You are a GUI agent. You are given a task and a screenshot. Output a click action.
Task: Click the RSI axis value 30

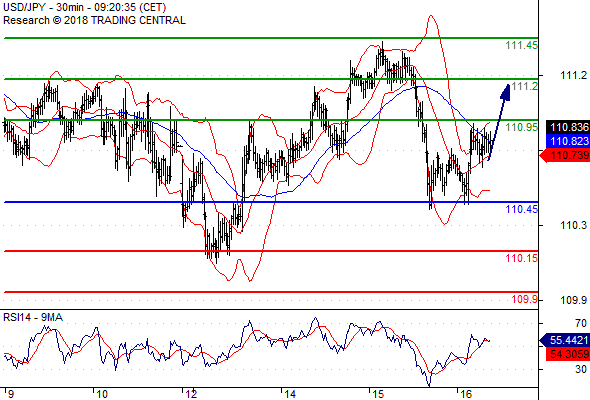tap(581, 369)
